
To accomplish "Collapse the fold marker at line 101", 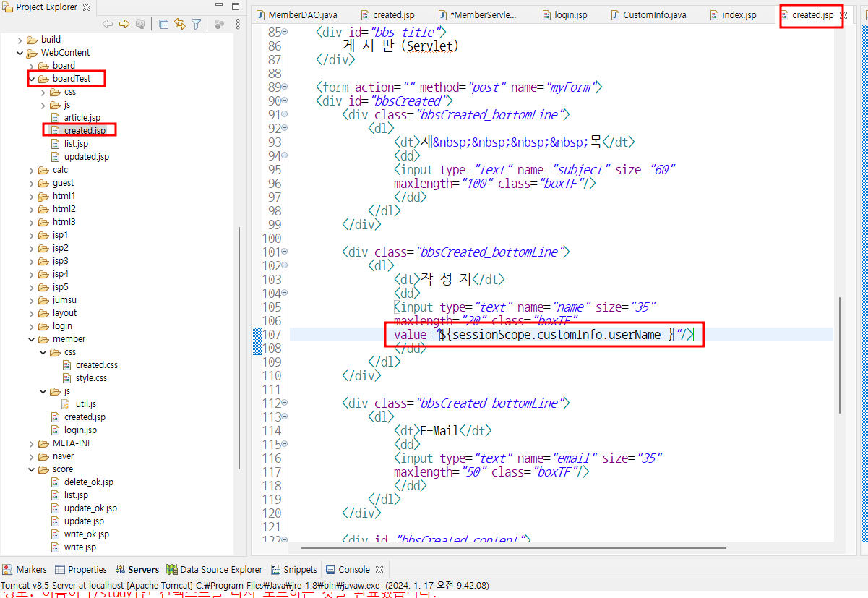I will (x=284, y=252).
